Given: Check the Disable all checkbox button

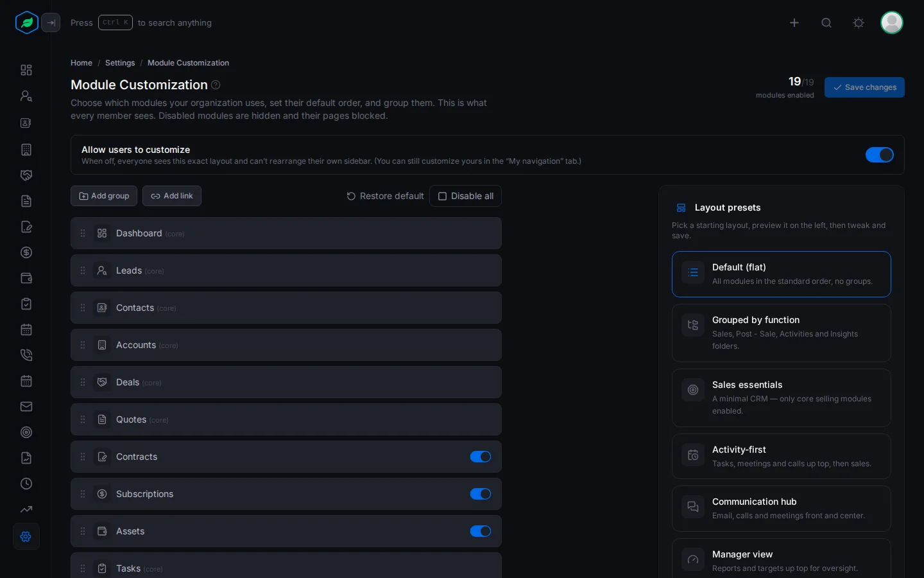Looking at the screenshot, I should pos(466,196).
